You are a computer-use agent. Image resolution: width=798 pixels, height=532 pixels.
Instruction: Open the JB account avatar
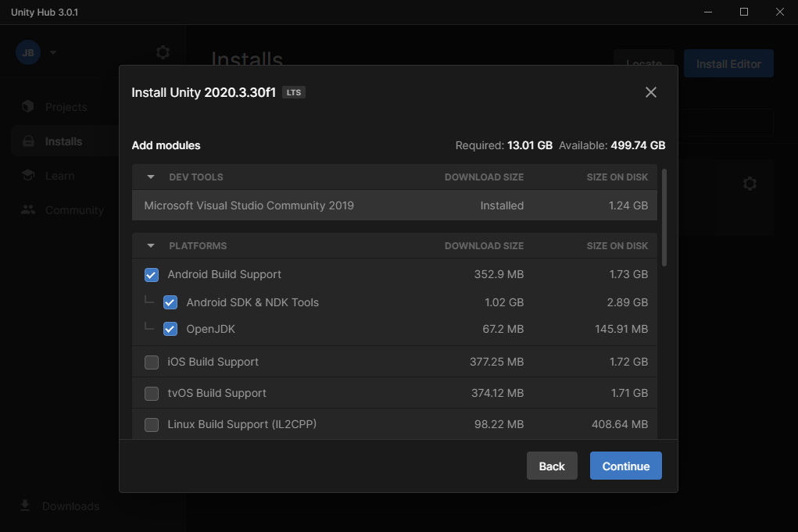(x=28, y=52)
